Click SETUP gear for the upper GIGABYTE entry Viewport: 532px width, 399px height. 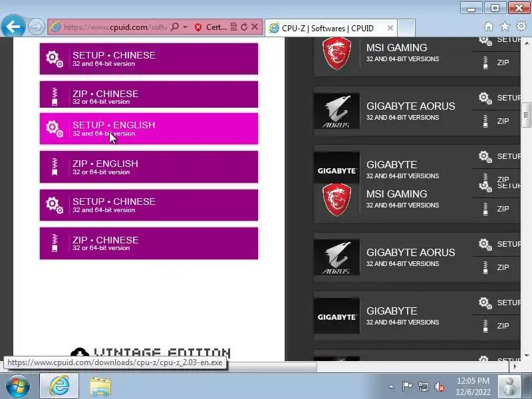[485, 157]
